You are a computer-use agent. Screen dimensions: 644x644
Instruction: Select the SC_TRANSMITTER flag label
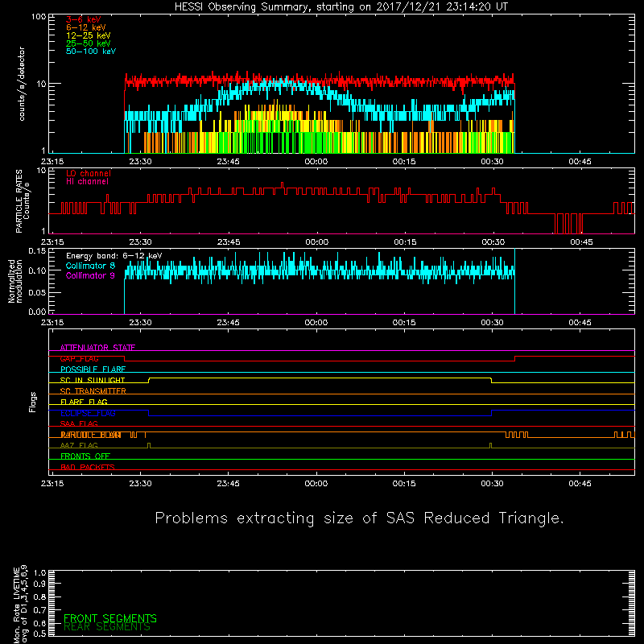pos(93,391)
